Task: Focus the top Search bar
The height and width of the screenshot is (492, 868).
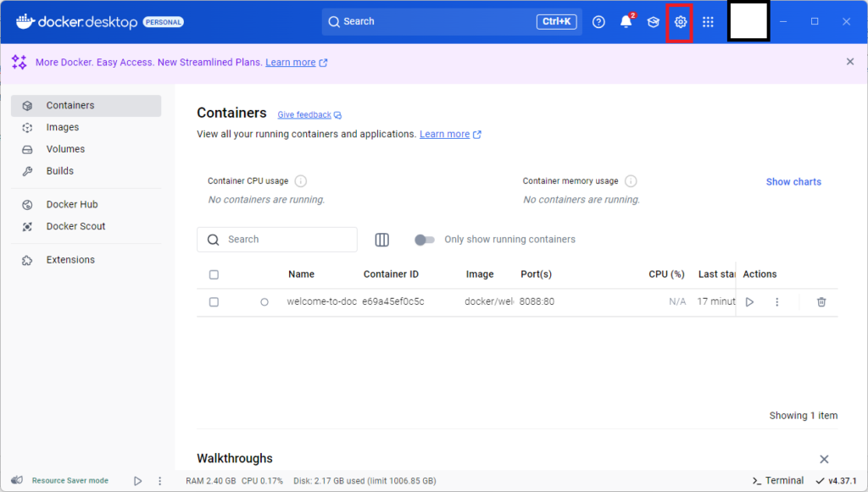Action: point(452,21)
